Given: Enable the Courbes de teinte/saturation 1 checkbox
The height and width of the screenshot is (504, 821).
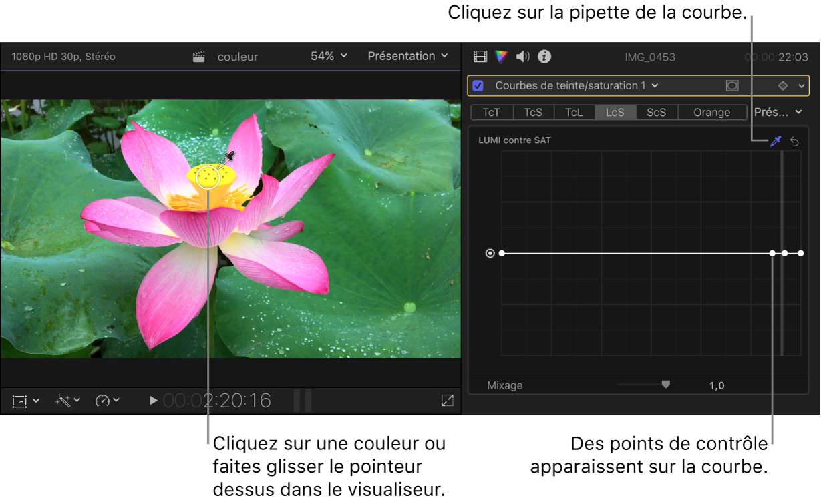Looking at the screenshot, I should 479,85.
